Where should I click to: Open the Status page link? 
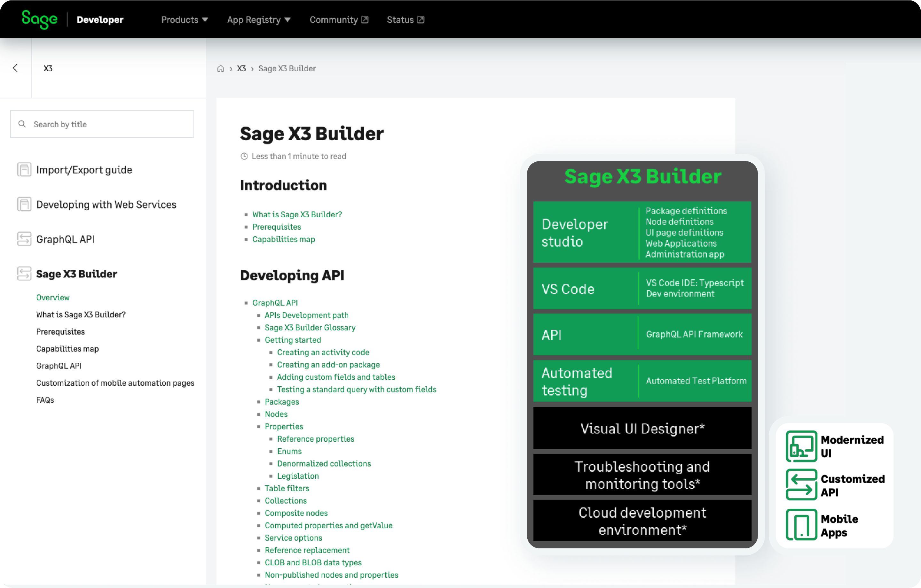405,19
